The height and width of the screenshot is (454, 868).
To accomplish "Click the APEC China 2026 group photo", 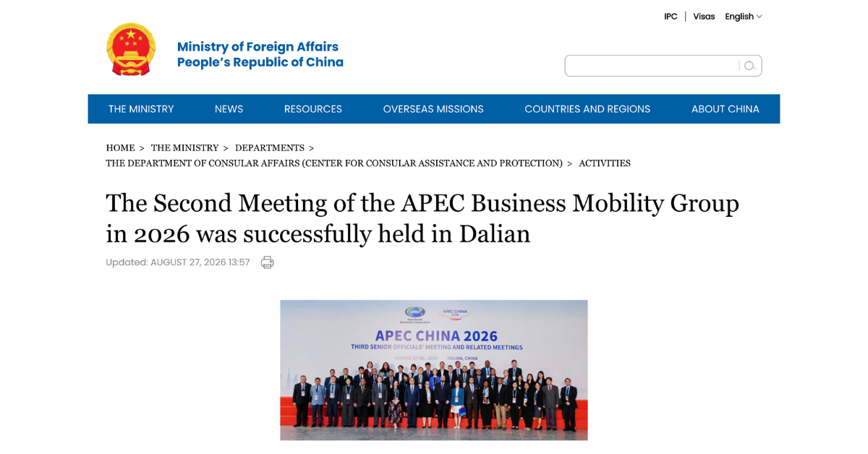I will pos(434,370).
